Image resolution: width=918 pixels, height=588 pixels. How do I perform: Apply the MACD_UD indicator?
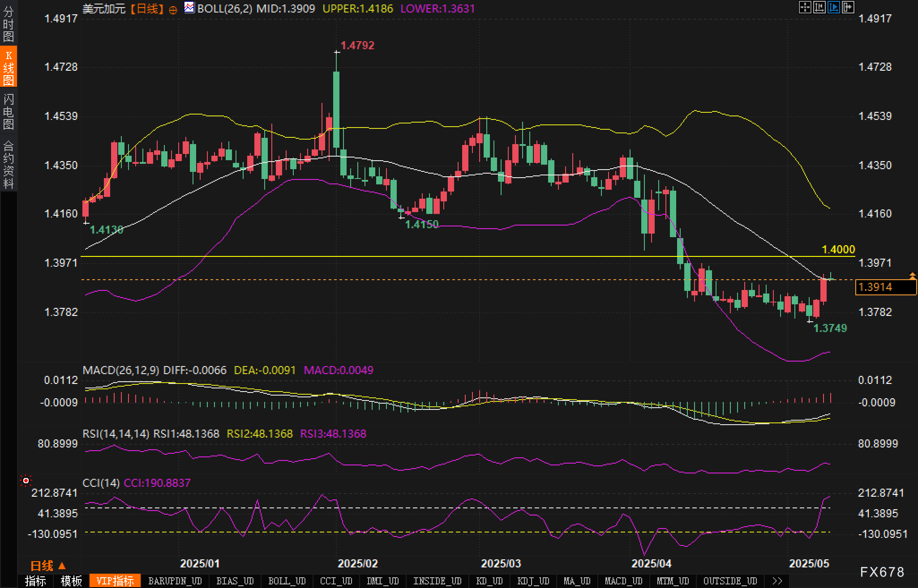(x=623, y=581)
